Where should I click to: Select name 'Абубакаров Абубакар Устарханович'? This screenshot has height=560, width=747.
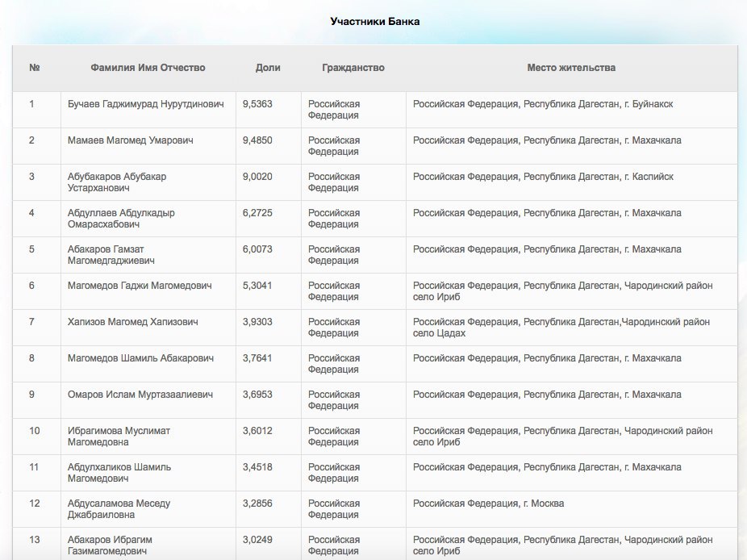117,182
